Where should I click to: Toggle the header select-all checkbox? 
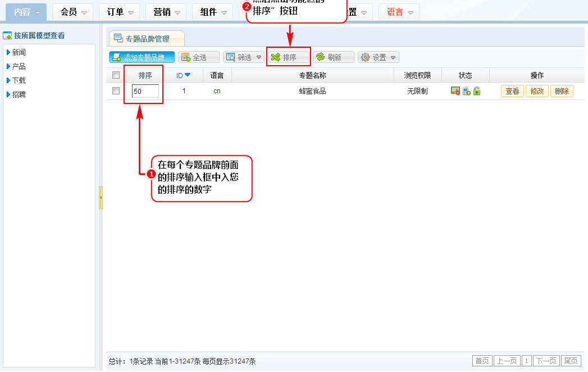(x=116, y=75)
